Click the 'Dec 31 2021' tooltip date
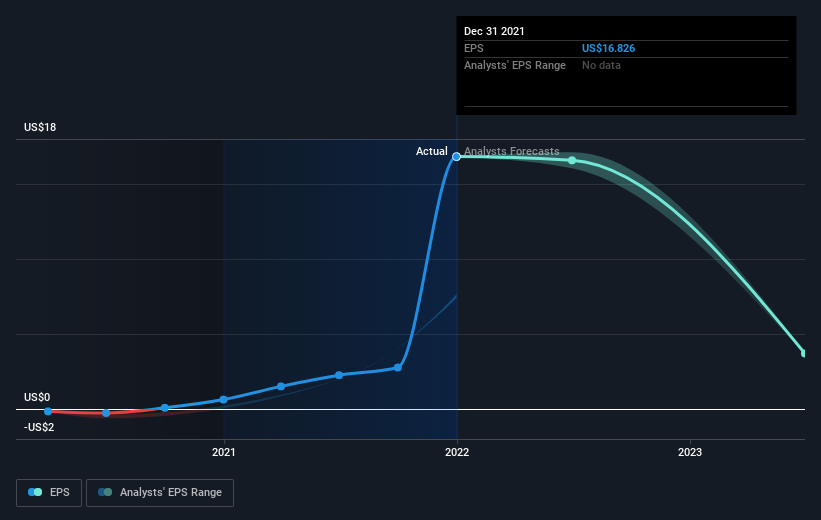 click(494, 31)
